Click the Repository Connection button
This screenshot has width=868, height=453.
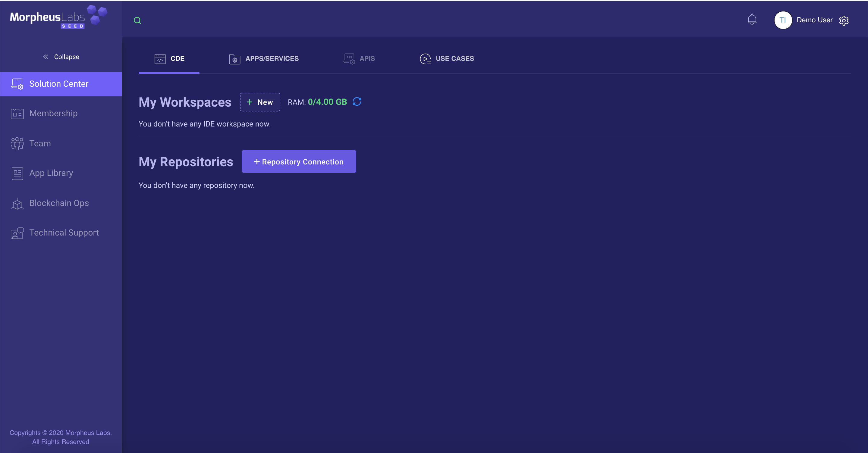coord(299,162)
